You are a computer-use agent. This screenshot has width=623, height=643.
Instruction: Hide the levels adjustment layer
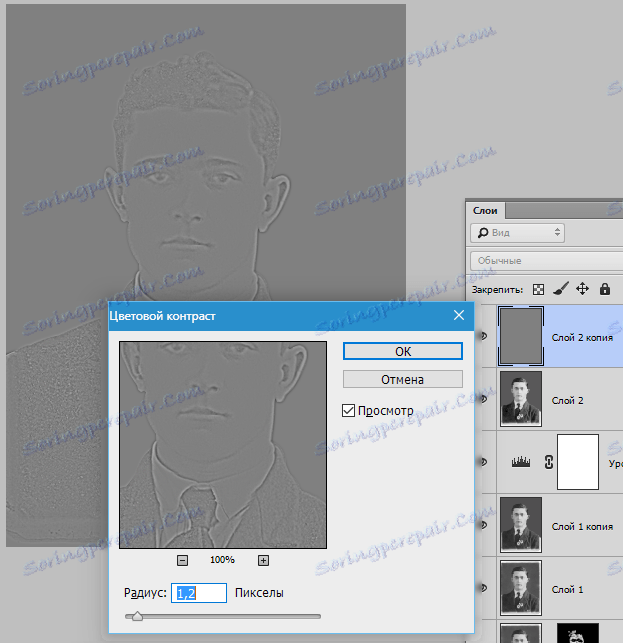(x=483, y=462)
